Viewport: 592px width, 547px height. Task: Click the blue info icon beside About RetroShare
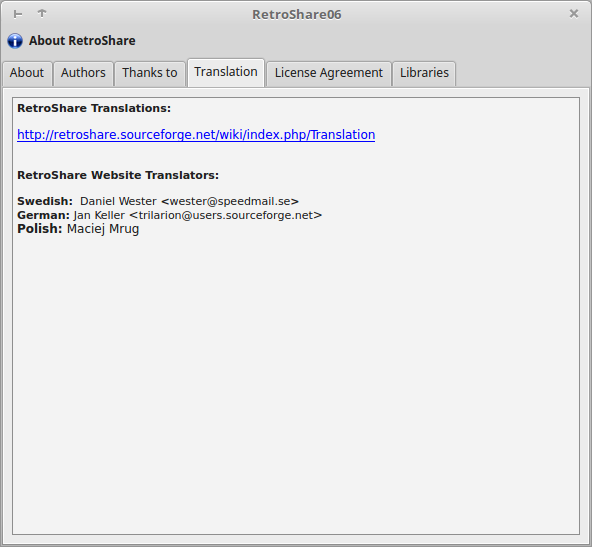(x=15, y=41)
